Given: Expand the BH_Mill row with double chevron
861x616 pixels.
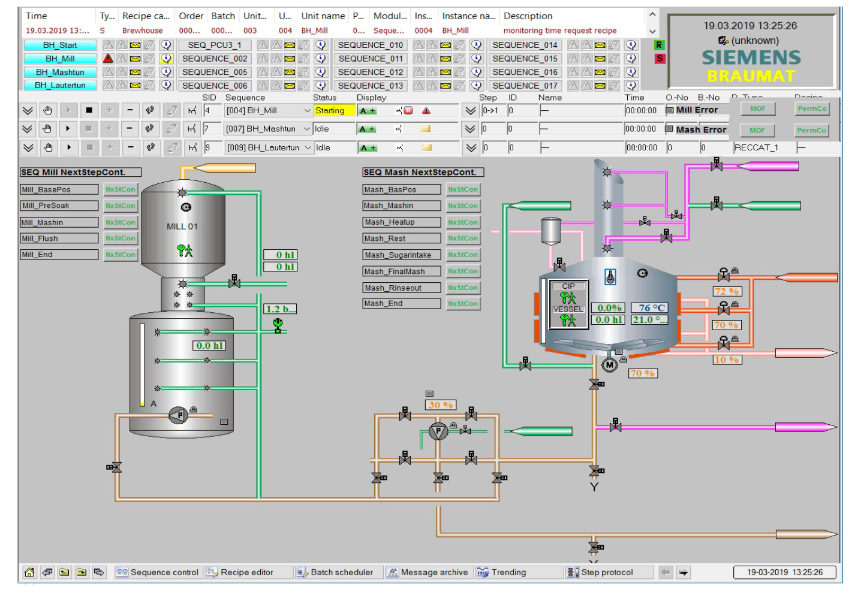Looking at the screenshot, I should pos(28,110).
